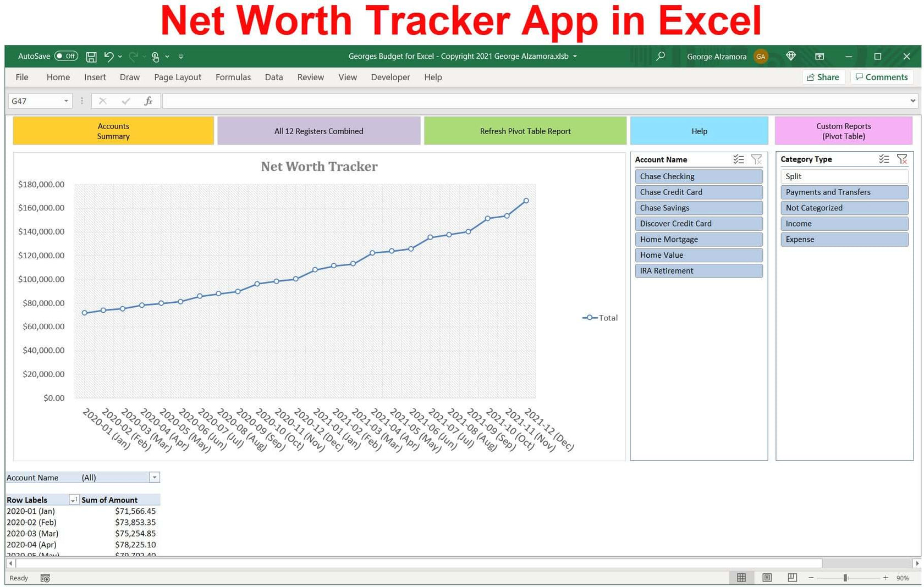Screen dimensions: 924x587
Task: Click the Search icon in the title bar
Action: pyautogui.click(x=660, y=56)
